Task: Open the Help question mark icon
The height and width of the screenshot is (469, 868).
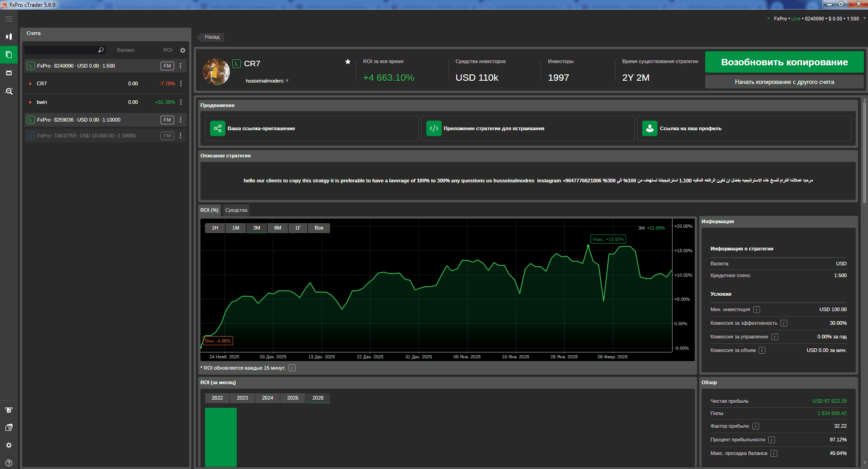Action: tap(9, 463)
